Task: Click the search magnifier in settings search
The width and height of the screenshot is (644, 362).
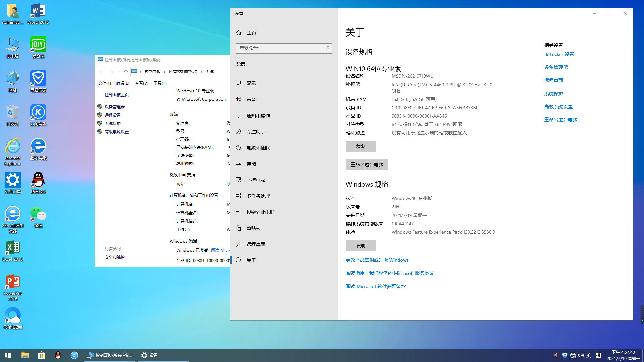Action: point(327,48)
